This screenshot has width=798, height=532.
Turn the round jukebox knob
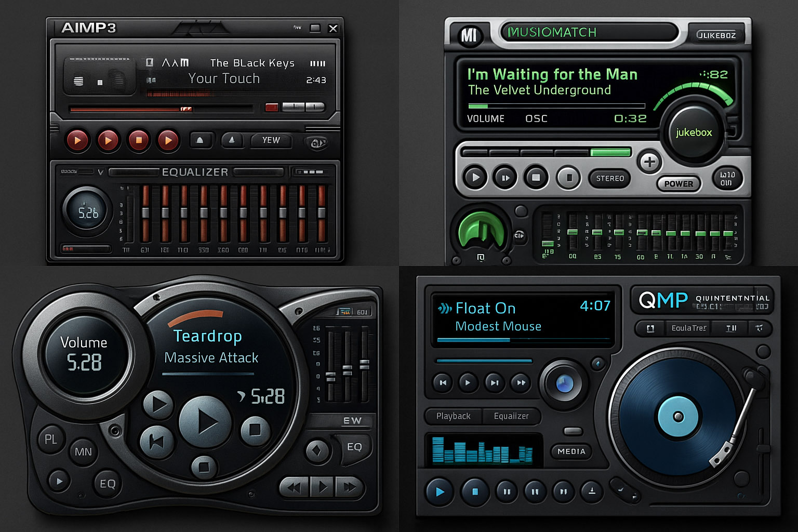694,132
